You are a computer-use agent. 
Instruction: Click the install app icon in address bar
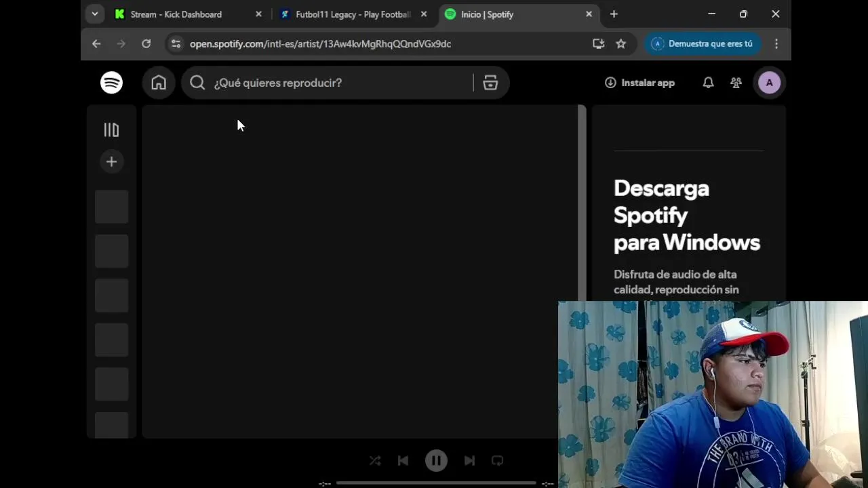coord(598,43)
